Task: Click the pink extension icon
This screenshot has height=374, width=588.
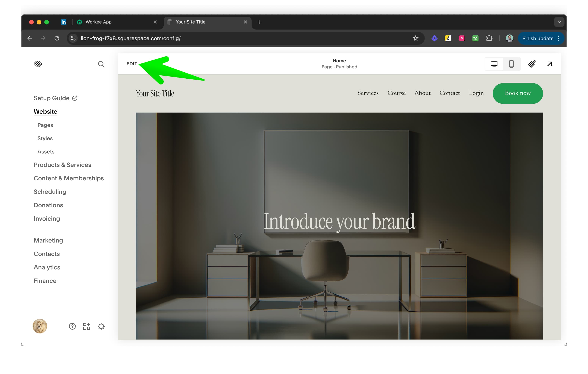Action: coord(461,38)
